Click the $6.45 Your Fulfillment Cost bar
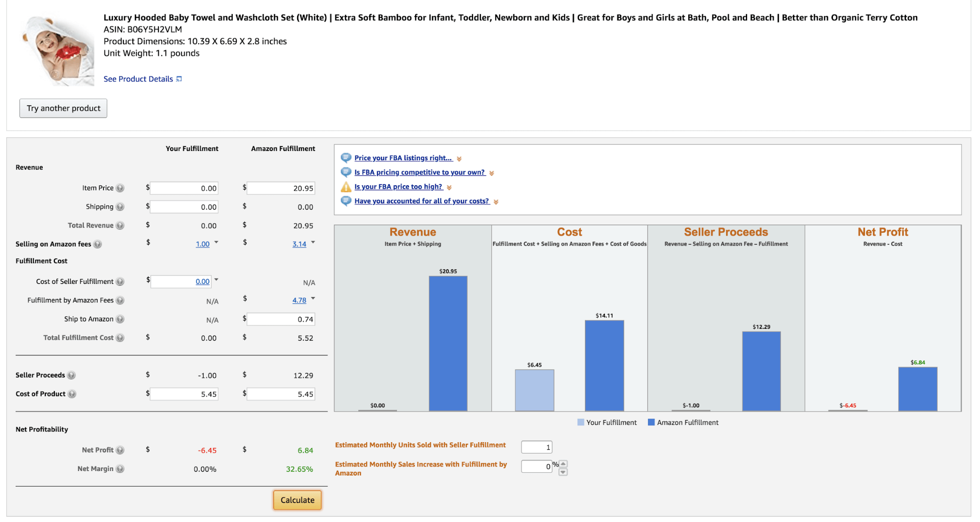Image resolution: width=980 pixels, height=522 pixels. (535, 390)
